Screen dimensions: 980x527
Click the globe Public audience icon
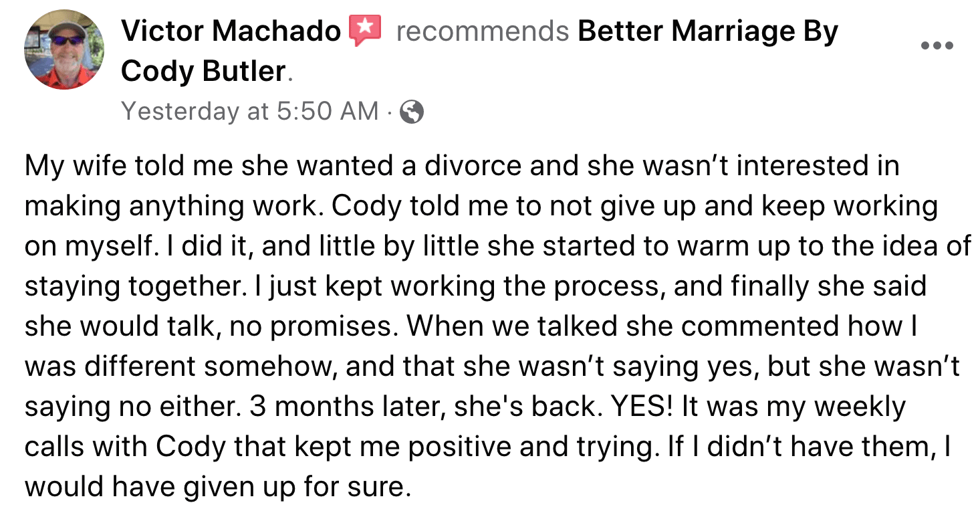(411, 112)
